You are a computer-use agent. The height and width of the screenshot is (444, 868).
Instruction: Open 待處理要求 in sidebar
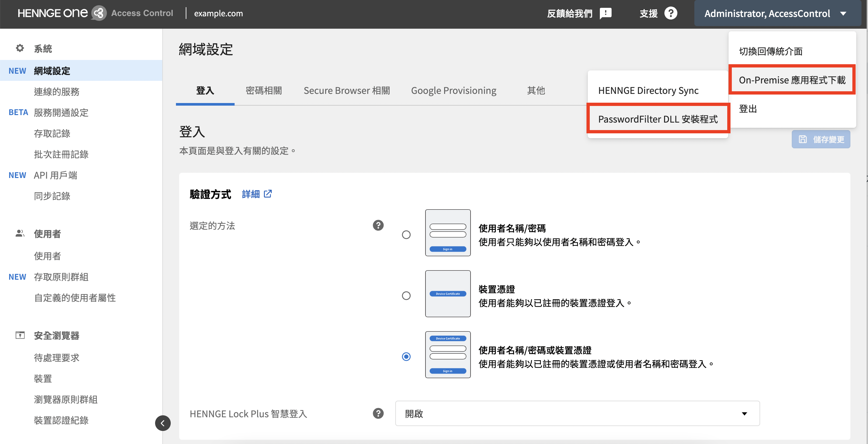pos(57,358)
